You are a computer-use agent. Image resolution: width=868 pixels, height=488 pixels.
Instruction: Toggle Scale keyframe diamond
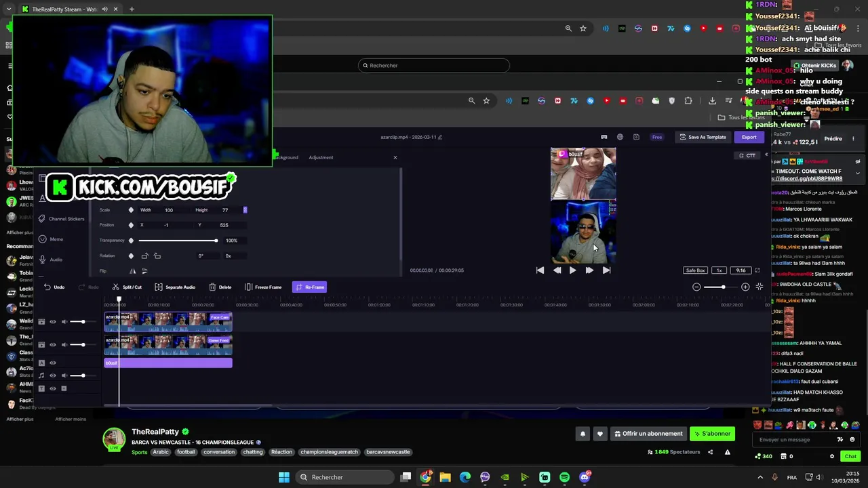tap(131, 210)
